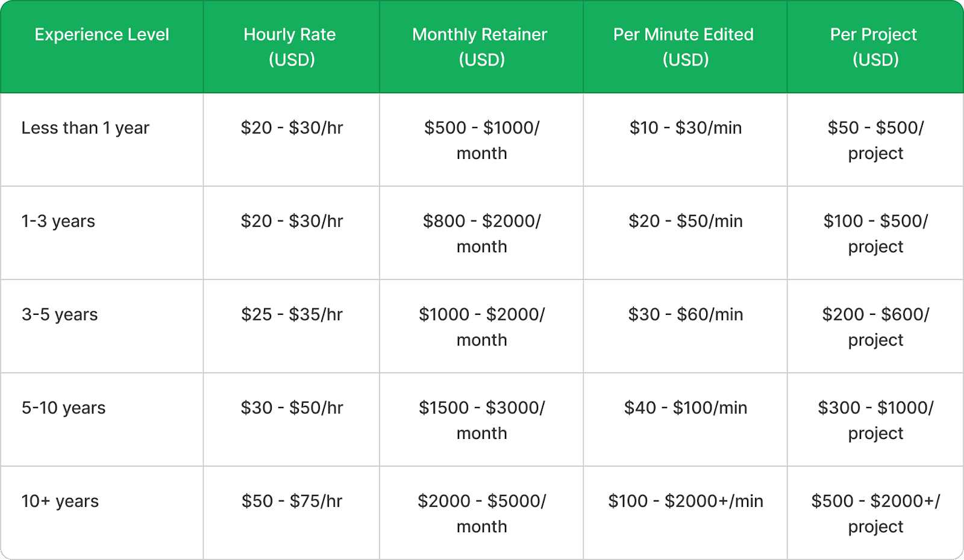The width and height of the screenshot is (964, 560).
Task: Select the $500 - $2000+/project cell
Action: coord(875,514)
